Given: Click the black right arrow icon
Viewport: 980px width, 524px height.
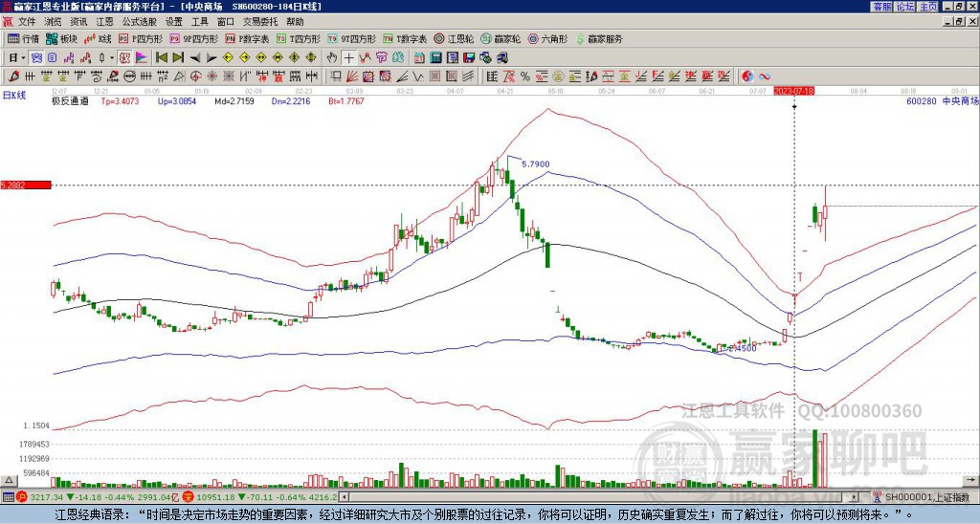Looking at the screenshot, I should 212,58.
